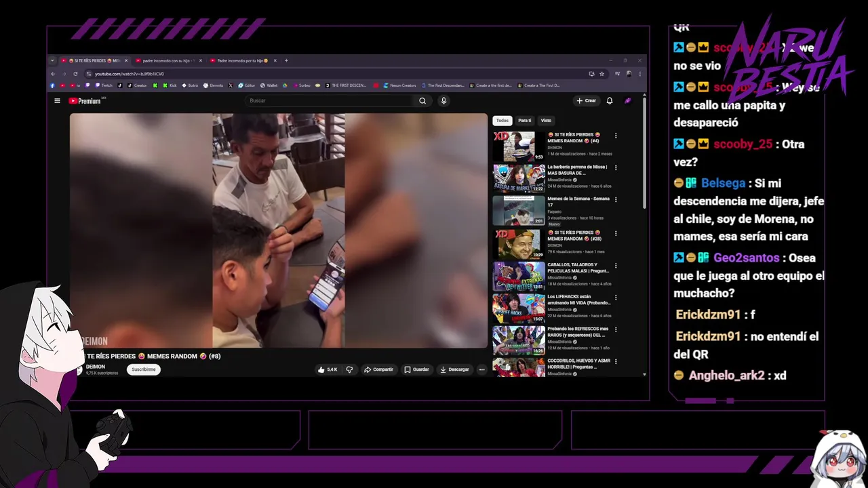Click the Suscribirme button
The width and height of the screenshot is (868, 488).
[x=144, y=369]
